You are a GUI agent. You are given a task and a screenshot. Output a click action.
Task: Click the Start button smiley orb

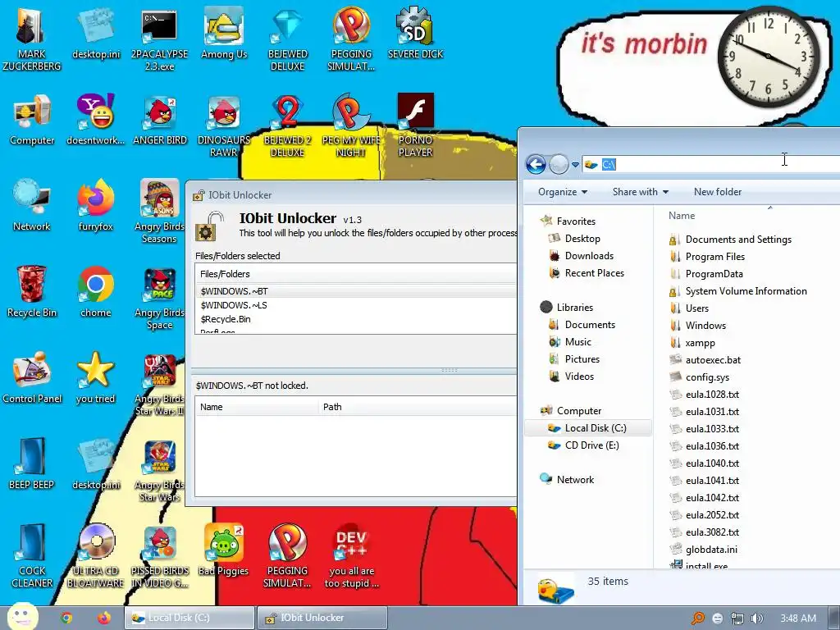click(x=22, y=617)
